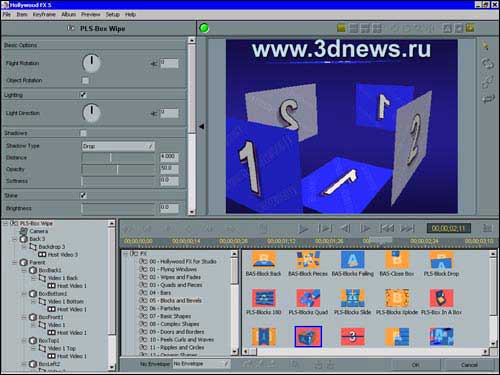Click the pointer tool in right sidebar
The image size is (500, 375).
[x=486, y=46]
